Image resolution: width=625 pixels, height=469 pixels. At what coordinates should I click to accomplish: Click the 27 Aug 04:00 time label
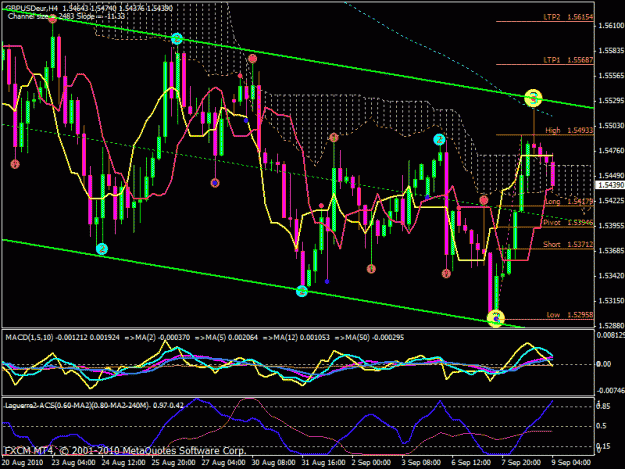(223, 463)
